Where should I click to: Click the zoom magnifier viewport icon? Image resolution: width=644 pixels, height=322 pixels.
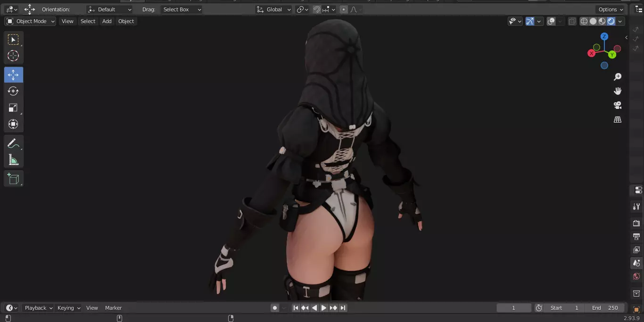coord(618,77)
